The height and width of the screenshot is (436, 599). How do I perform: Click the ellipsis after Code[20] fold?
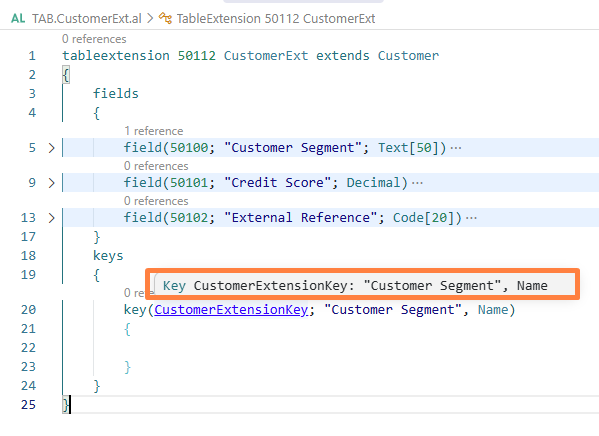pos(471,218)
